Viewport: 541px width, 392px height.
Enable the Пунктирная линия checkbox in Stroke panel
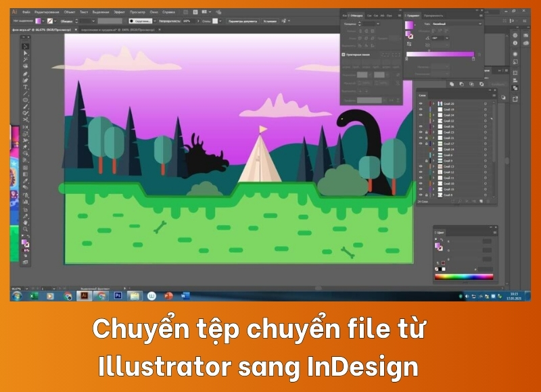tap(344, 54)
